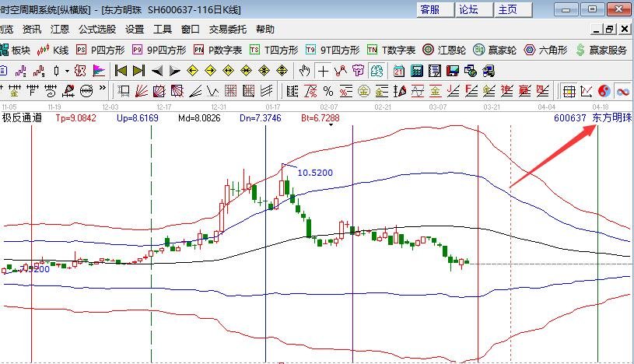Toggle the infinity loop icon
The width and height of the screenshot is (634, 364).
coord(623,92)
